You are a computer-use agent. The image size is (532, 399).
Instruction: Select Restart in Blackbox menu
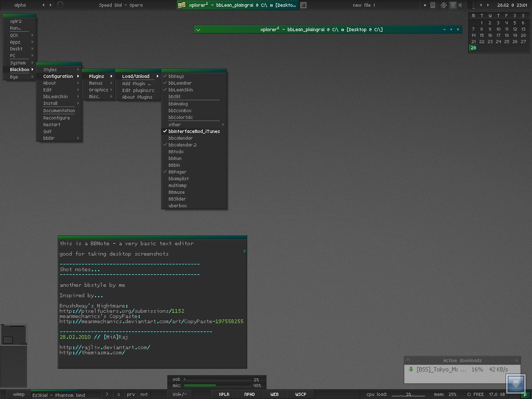(59, 125)
